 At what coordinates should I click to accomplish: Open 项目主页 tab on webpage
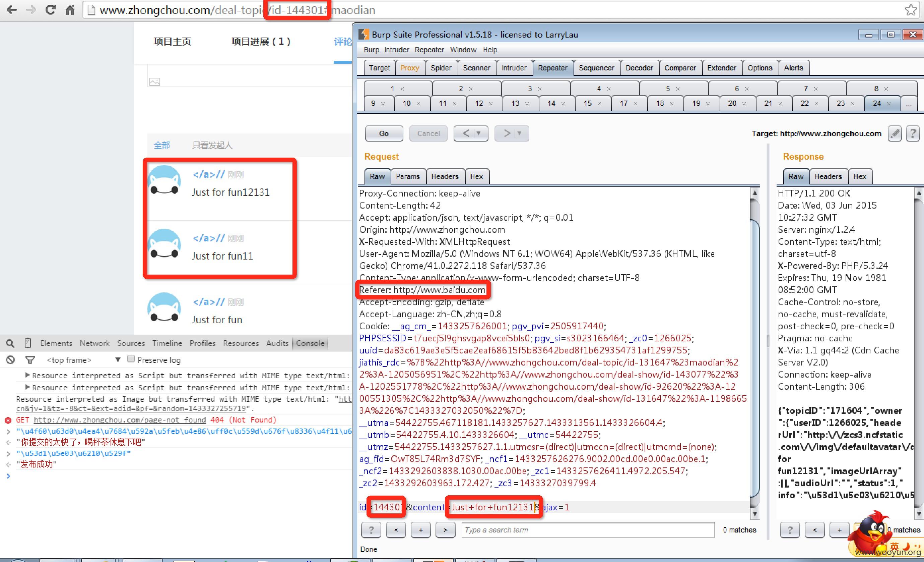(173, 41)
